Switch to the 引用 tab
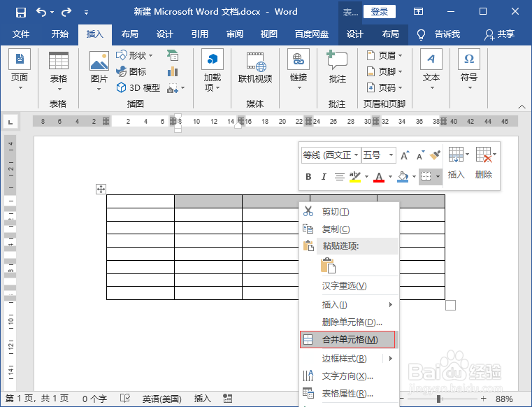Image resolution: width=532 pixels, height=407 pixels. 199,34
